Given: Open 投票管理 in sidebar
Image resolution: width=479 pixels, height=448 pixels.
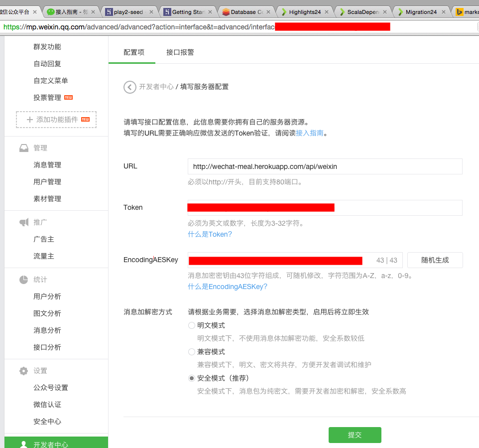Looking at the screenshot, I should pos(47,98).
